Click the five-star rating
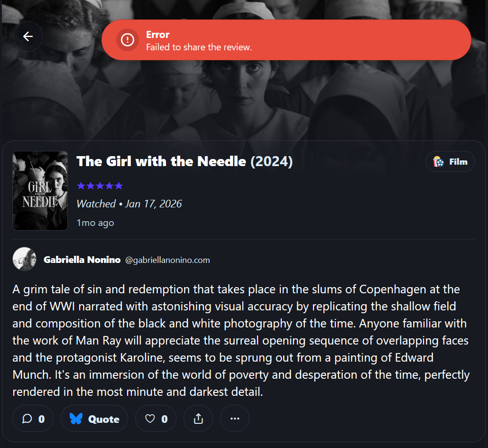 coord(100,186)
